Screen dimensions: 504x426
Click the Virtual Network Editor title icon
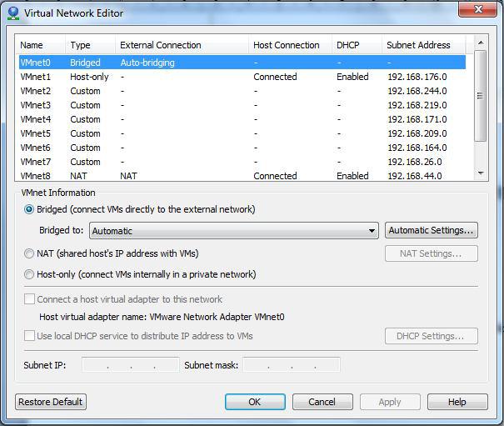coord(13,13)
